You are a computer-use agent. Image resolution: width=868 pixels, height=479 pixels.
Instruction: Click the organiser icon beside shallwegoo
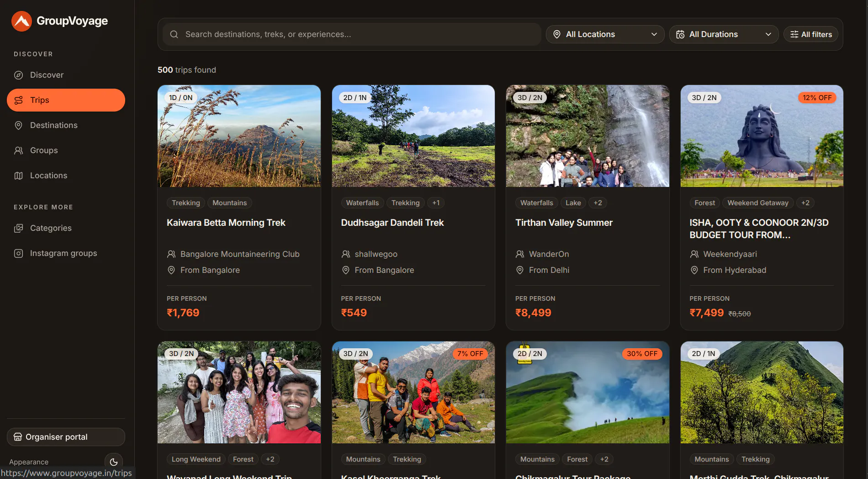click(x=346, y=254)
